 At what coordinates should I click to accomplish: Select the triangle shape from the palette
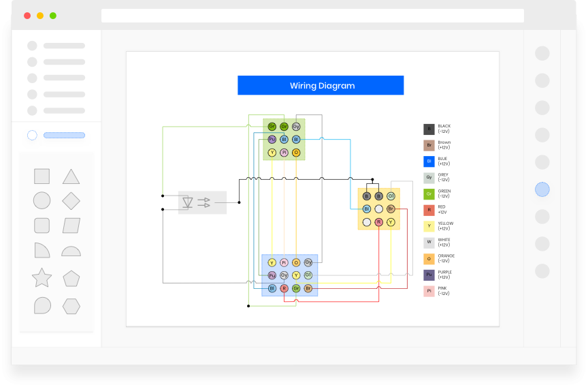[x=71, y=177]
